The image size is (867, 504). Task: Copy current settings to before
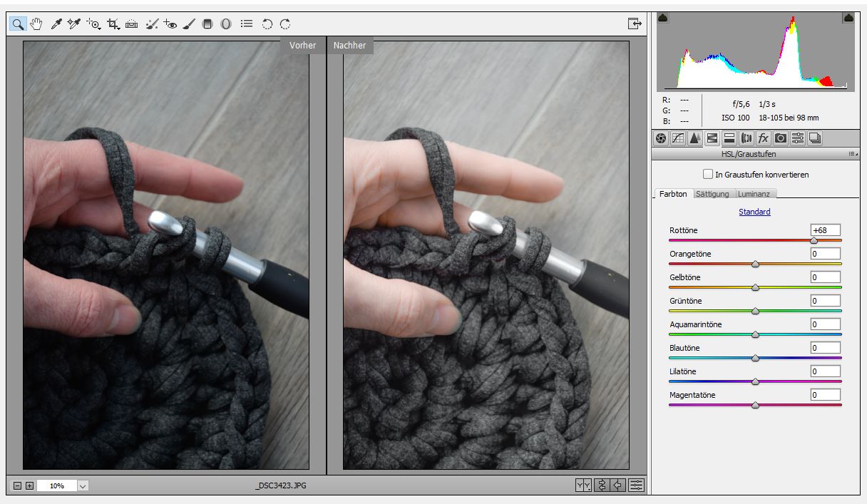point(619,485)
